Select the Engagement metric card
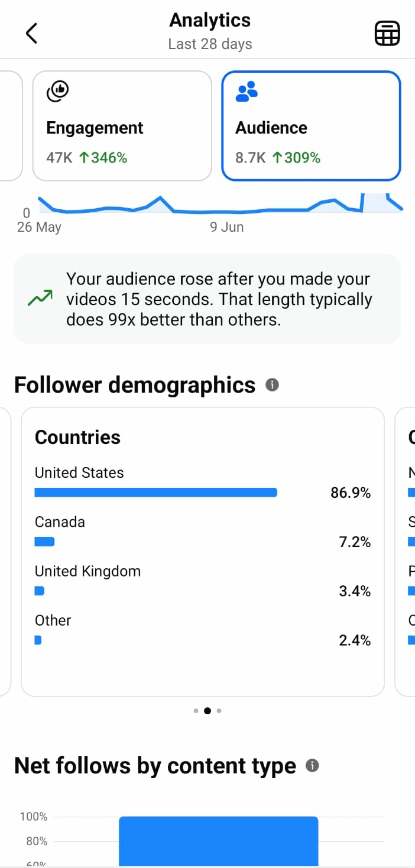415x868 pixels. click(x=122, y=126)
